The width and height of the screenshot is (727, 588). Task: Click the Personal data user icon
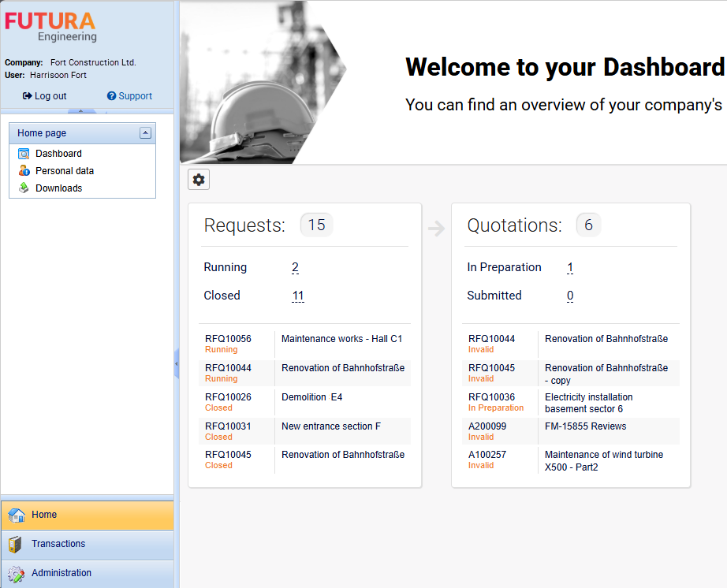click(x=24, y=171)
